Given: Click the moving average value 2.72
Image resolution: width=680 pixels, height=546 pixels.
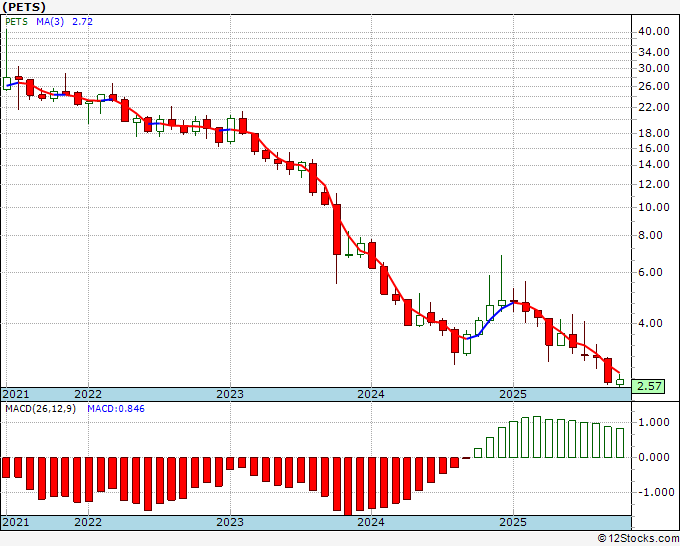Looking at the screenshot, I should click(x=82, y=22).
